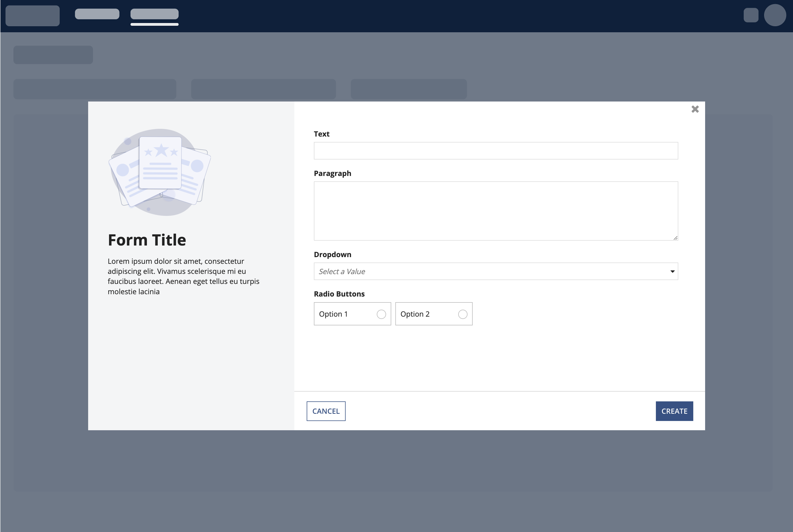Click the dropdown caret arrow

tap(672, 272)
